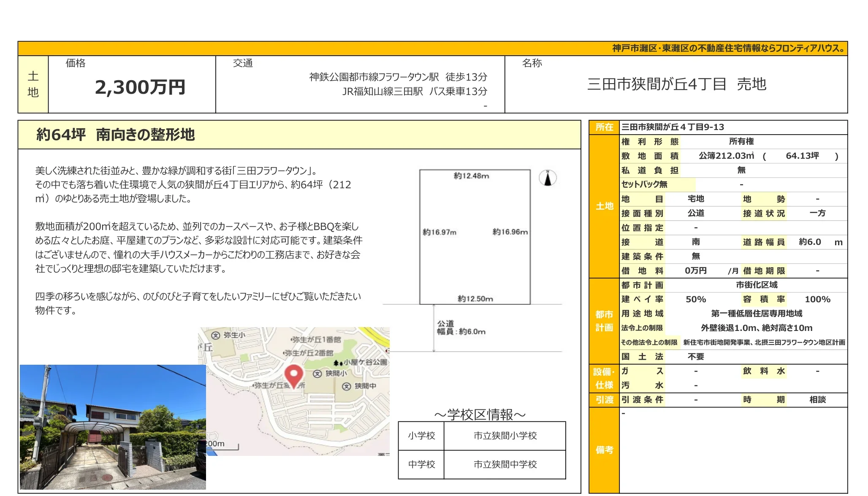
Task: Click the 宅地 value in 地目 row
Action: pyautogui.click(x=696, y=199)
